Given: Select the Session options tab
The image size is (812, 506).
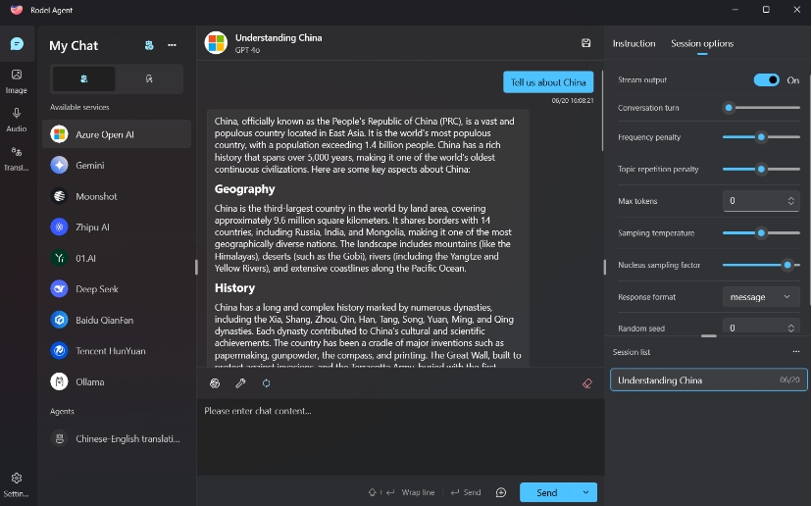Looking at the screenshot, I should (701, 43).
